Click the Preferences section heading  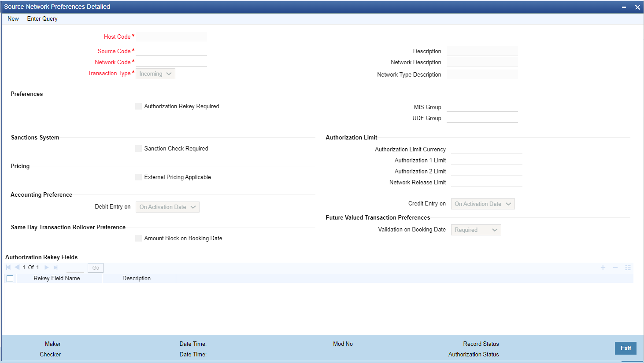[27, 94]
